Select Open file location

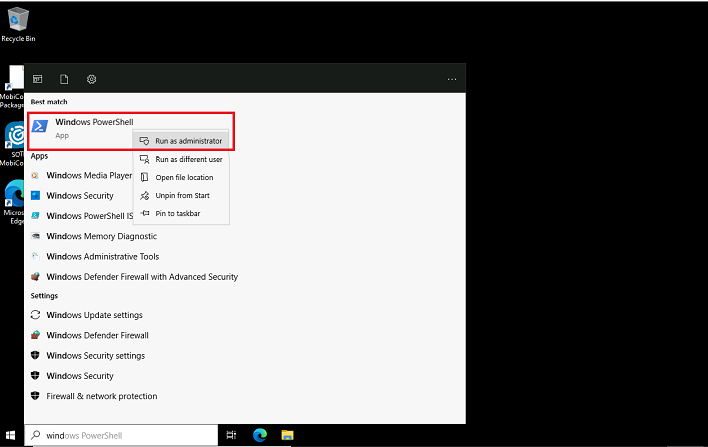pos(184,177)
